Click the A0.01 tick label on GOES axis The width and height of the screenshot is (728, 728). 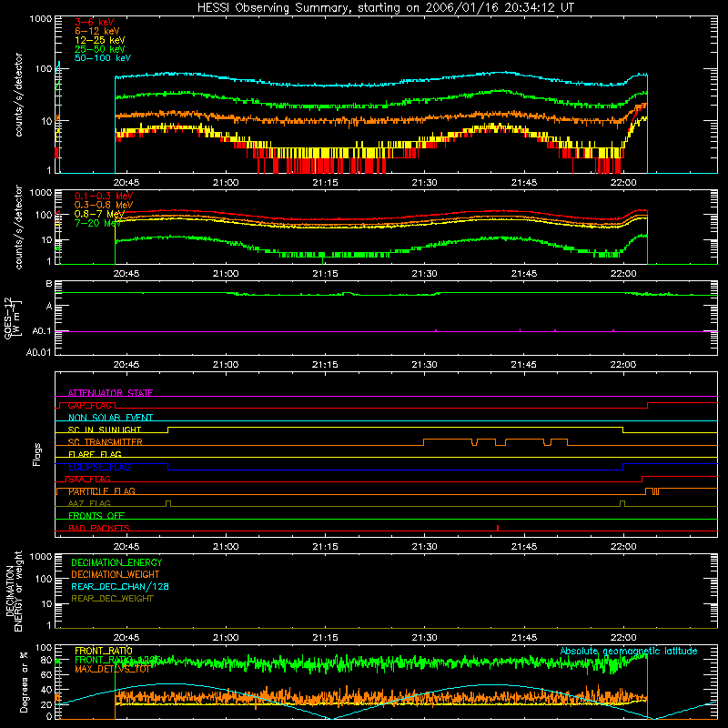click(39, 352)
